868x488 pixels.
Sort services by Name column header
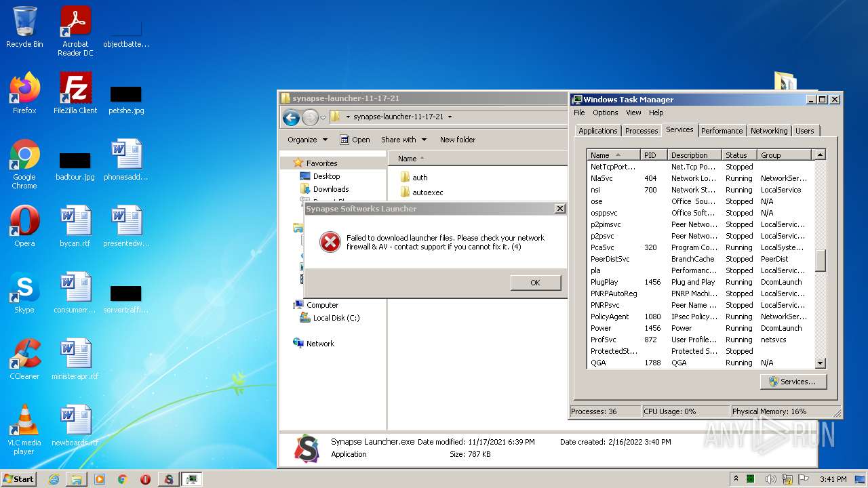(x=614, y=155)
